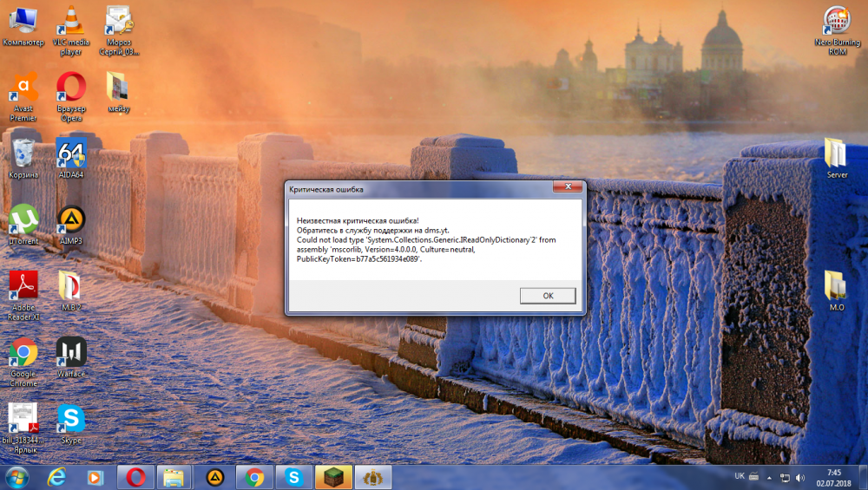Open the volume speaker tray icon
The image size is (868, 490).
(x=799, y=477)
